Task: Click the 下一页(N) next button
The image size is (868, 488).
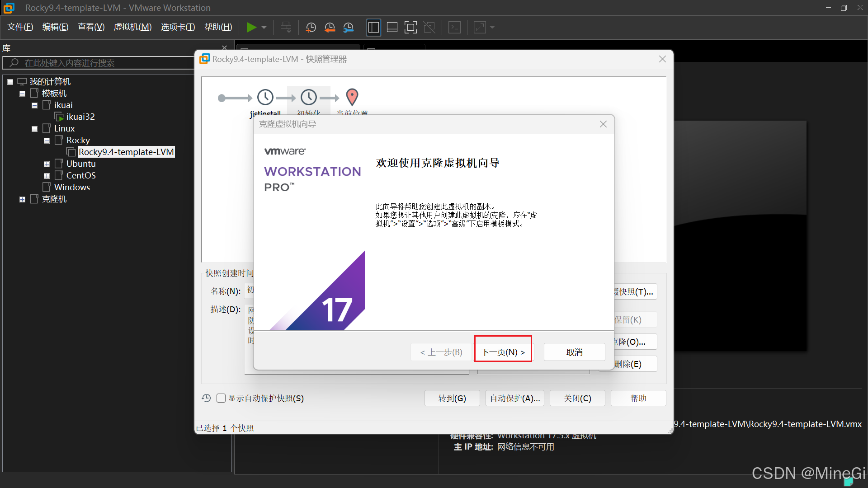Action: [x=503, y=352]
